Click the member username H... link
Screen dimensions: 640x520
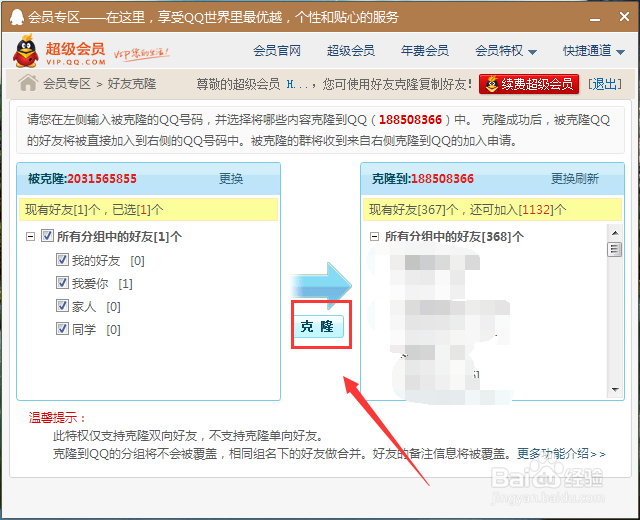point(296,84)
